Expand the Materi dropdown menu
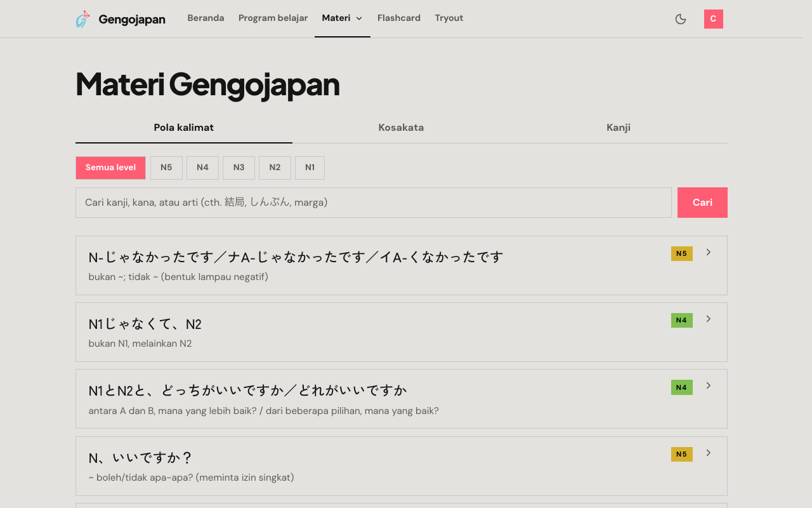812x508 pixels. 343,18
